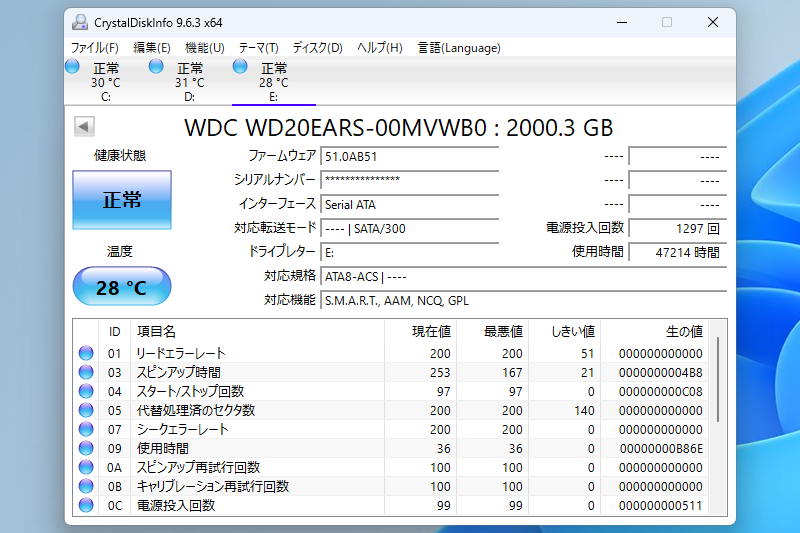Screen dimensions: 800x533
Task: Click the SMART table vertical scrollbar thumb
Action: click(718, 379)
